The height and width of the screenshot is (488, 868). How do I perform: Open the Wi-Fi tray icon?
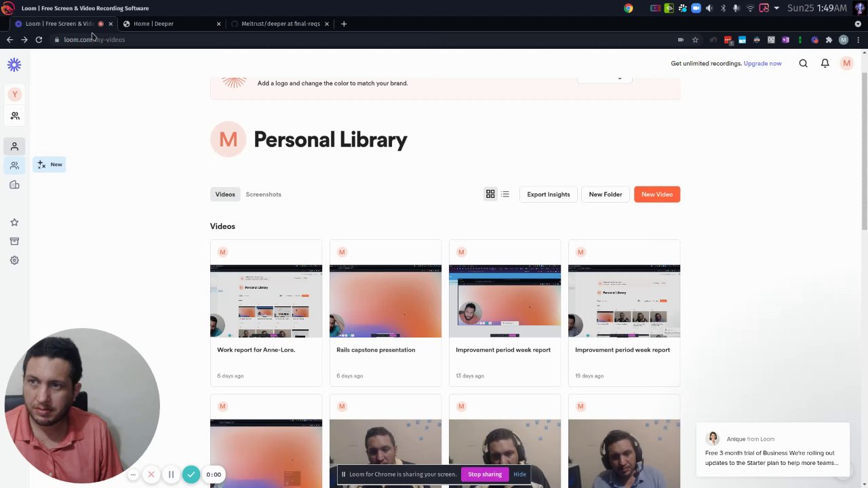pyautogui.click(x=750, y=8)
